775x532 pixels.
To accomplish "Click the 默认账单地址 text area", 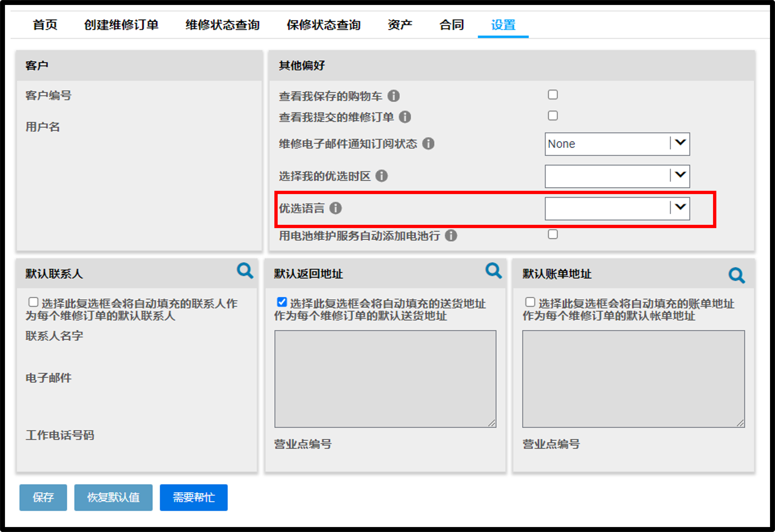I will (x=633, y=379).
